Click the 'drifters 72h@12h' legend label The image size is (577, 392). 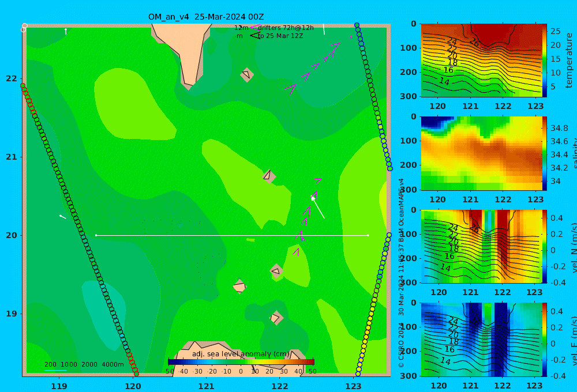tap(286, 28)
